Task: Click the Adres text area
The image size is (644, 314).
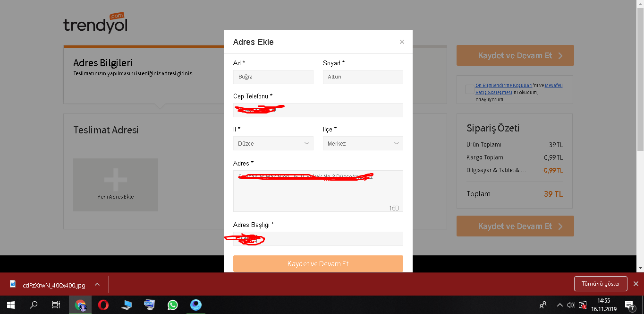Action: [x=318, y=191]
